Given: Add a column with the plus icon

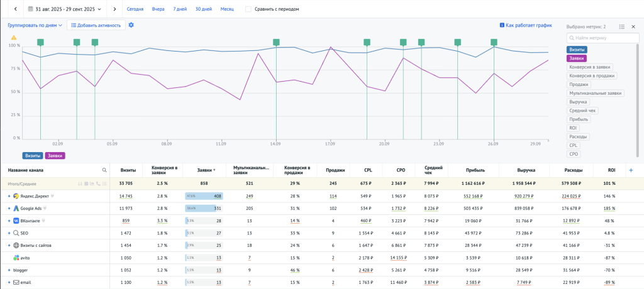Looking at the screenshot, I should pos(631,170).
